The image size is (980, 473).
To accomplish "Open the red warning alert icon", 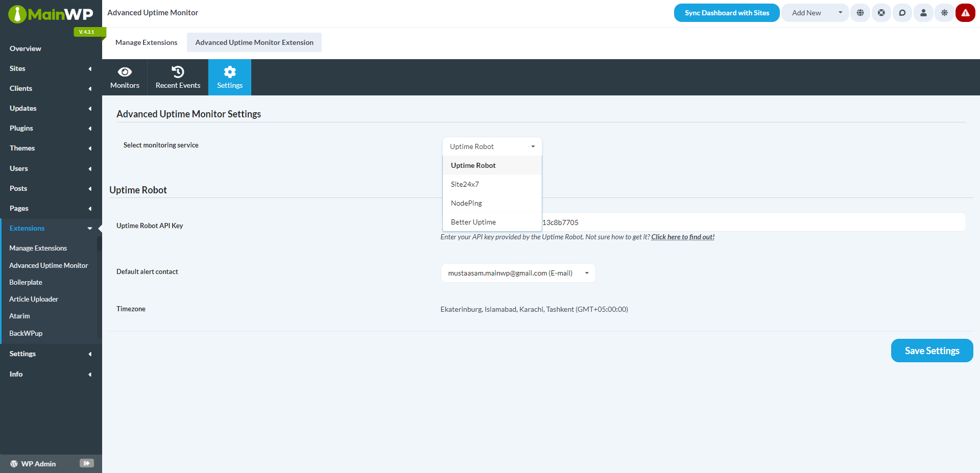I will point(965,13).
